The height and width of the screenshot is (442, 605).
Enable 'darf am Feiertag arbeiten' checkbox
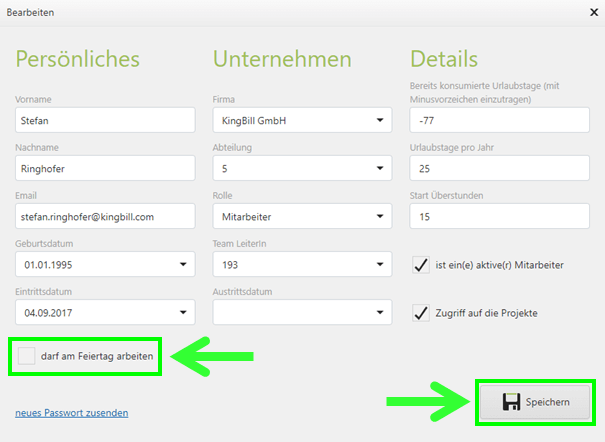coord(27,356)
